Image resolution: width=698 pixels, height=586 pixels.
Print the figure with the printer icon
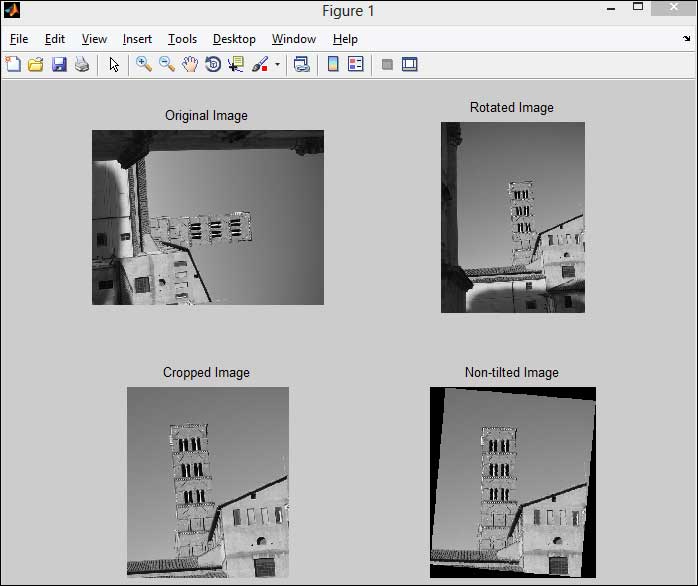[x=82, y=64]
